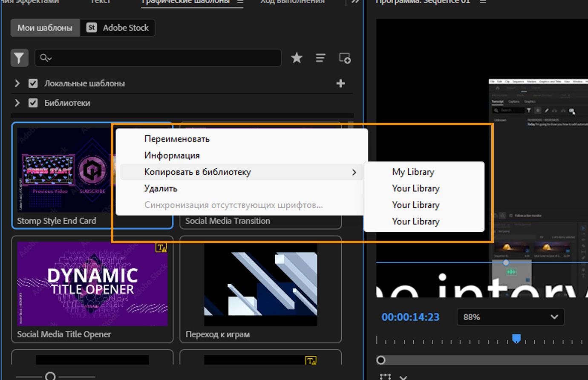Screen dimensions: 588x380
Task: Click the 00:00:14:23 timecode
Action: tap(410, 317)
